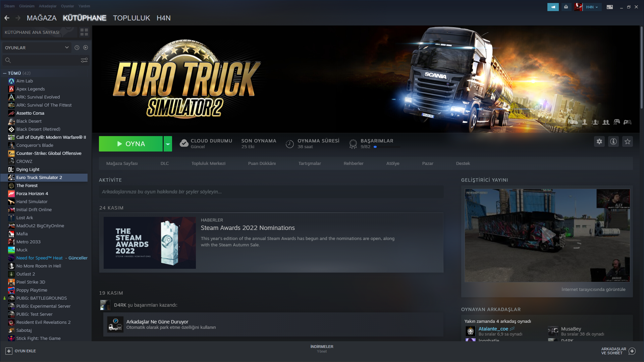Open the H4N profile tab

[x=164, y=18]
